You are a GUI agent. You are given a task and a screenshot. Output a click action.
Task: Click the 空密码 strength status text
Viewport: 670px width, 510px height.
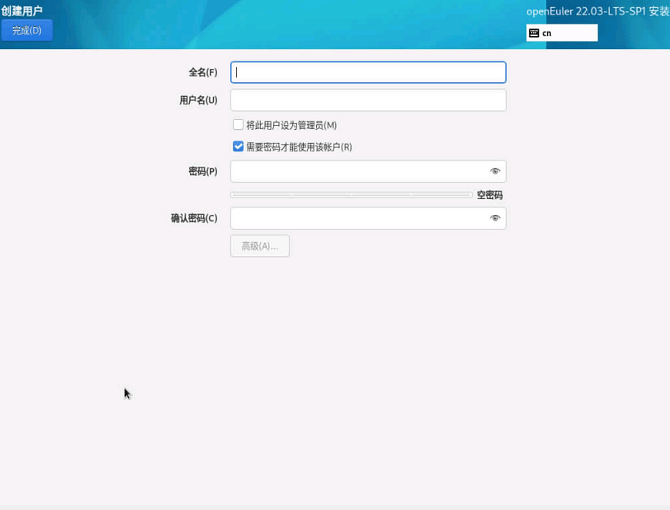coord(490,195)
